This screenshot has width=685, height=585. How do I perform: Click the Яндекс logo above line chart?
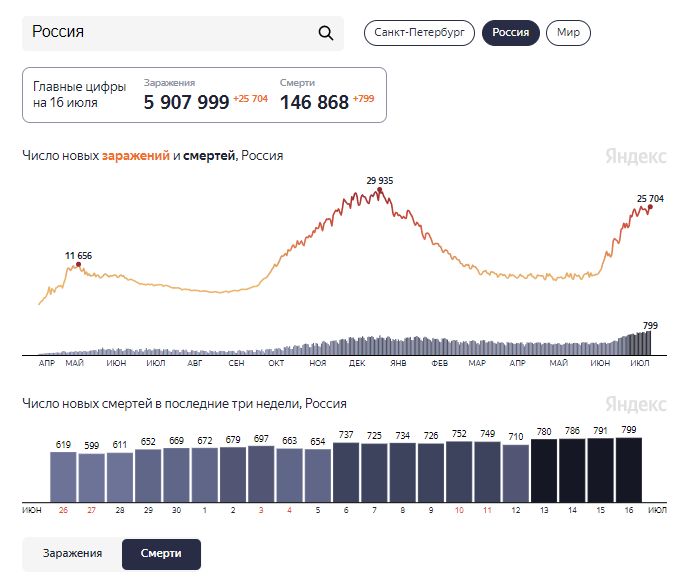click(636, 156)
